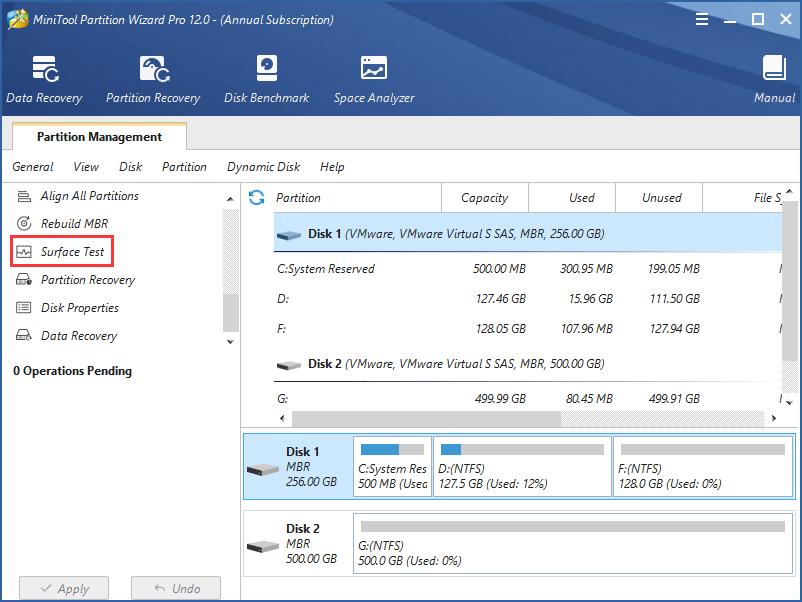
Task: Select Rebuild MBR in sidebar
Action: coord(75,224)
